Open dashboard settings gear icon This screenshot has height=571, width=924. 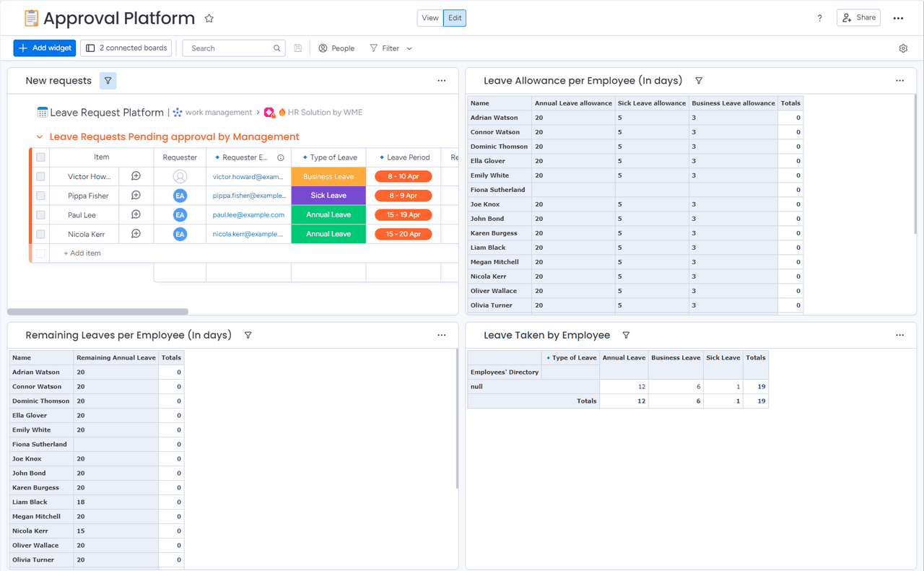coord(903,48)
